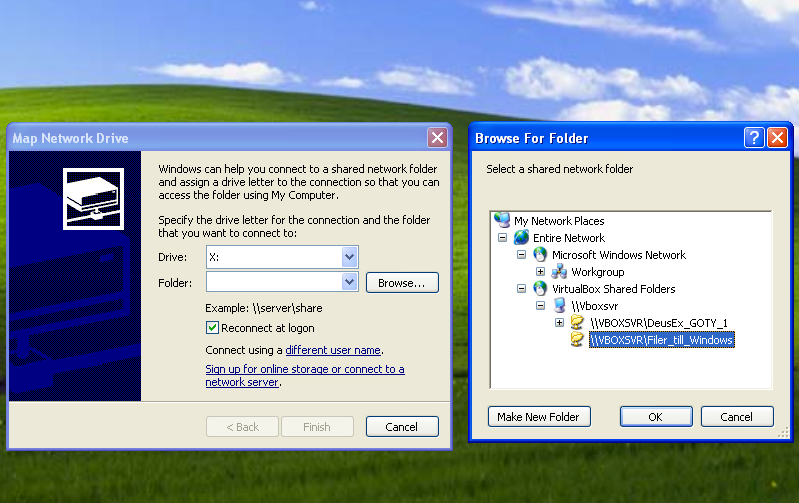Click the Filer_till_Windows shared folder icon
Image resolution: width=799 pixels, height=503 pixels.
[x=577, y=339]
